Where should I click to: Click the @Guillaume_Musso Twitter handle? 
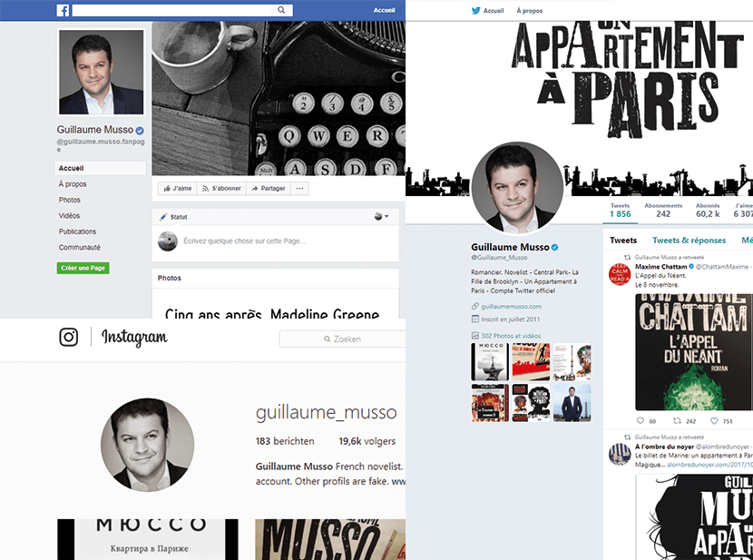[x=499, y=258]
